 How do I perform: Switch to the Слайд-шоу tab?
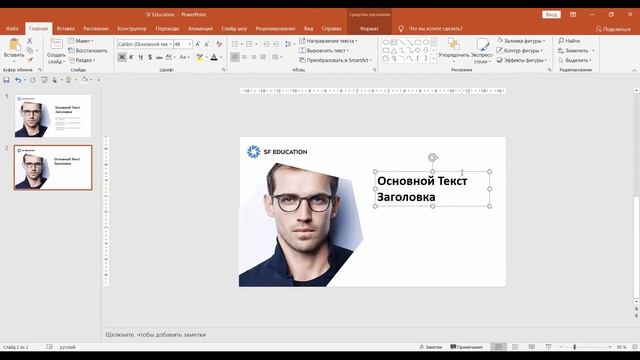coord(234,29)
